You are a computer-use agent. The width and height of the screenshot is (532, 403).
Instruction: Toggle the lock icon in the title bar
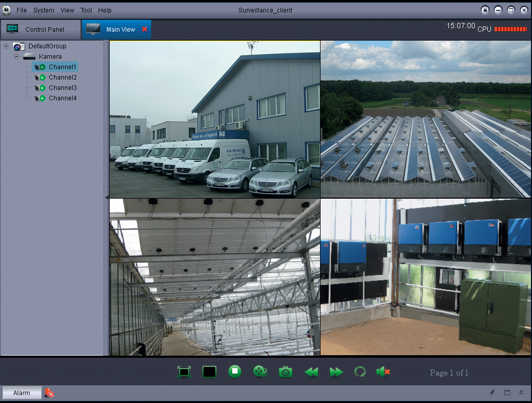[485, 10]
